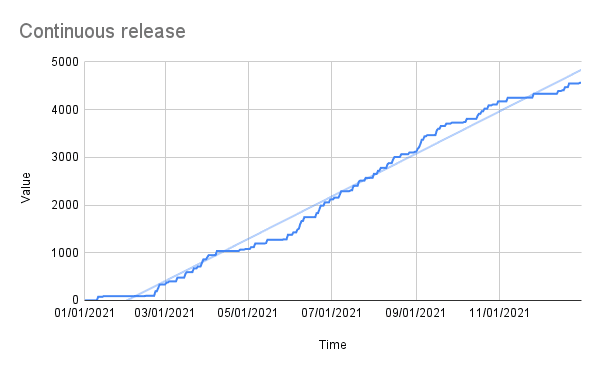Click the trendline where it meets the x-axis
This screenshot has width=600, height=371.
coord(128,299)
